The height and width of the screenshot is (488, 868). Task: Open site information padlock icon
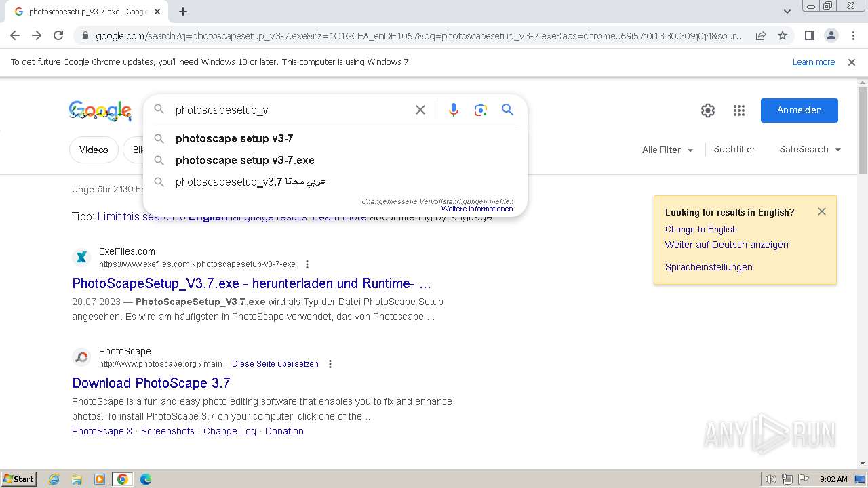[85, 36]
